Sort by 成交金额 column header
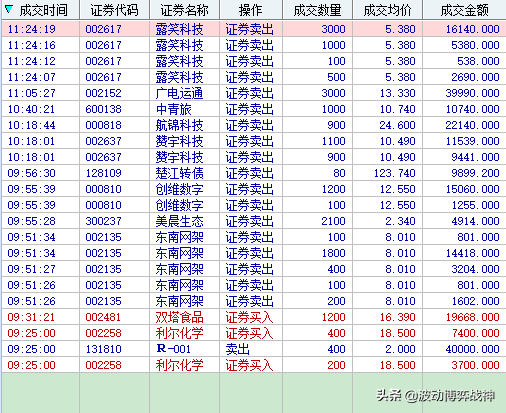 [x=464, y=10]
